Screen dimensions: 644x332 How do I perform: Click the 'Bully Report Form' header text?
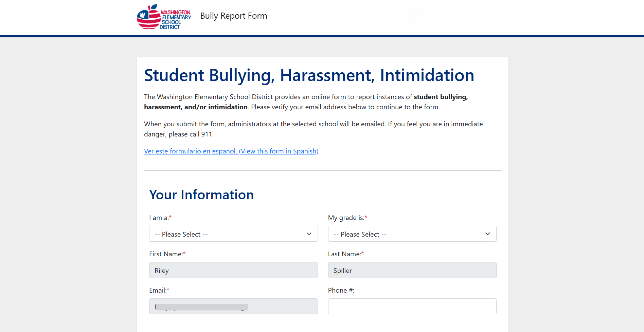pos(234,16)
